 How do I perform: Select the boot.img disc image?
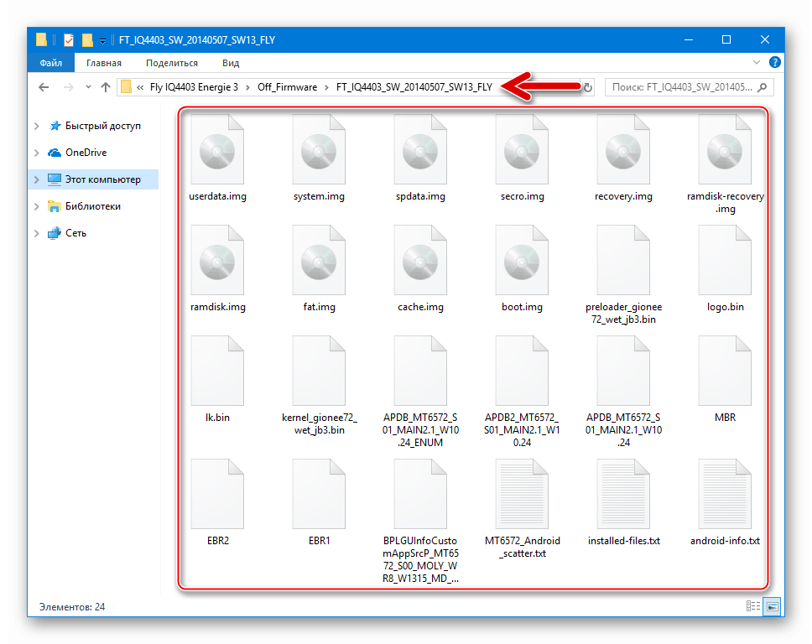[521, 265]
